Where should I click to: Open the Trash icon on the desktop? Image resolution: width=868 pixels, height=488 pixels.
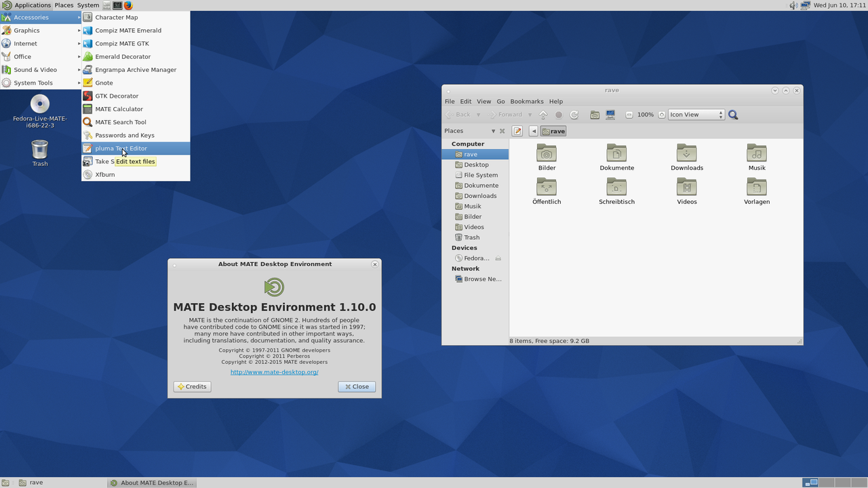40,150
